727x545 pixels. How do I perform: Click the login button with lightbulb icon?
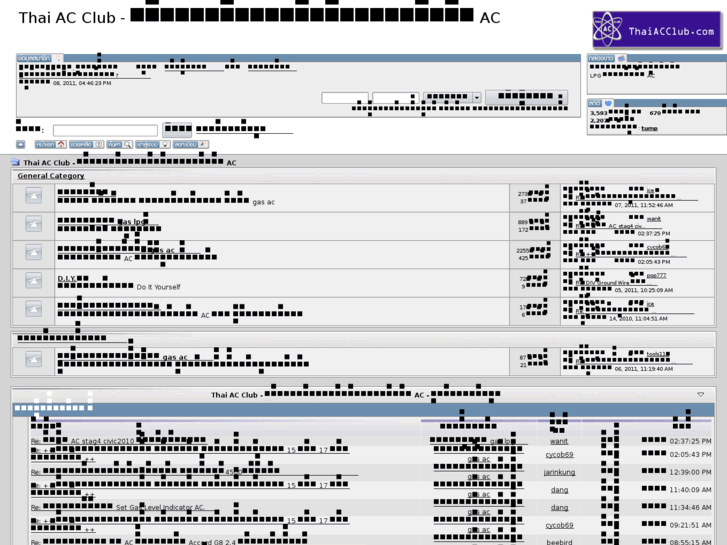click(x=153, y=145)
